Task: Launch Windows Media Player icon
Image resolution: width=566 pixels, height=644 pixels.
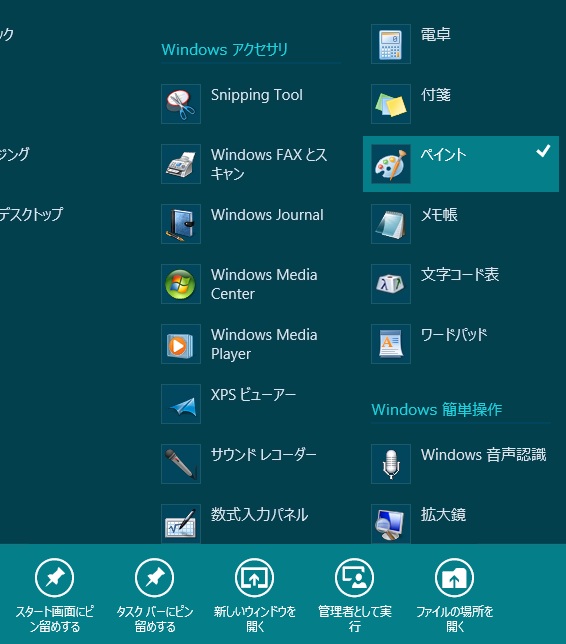Action: [181, 344]
